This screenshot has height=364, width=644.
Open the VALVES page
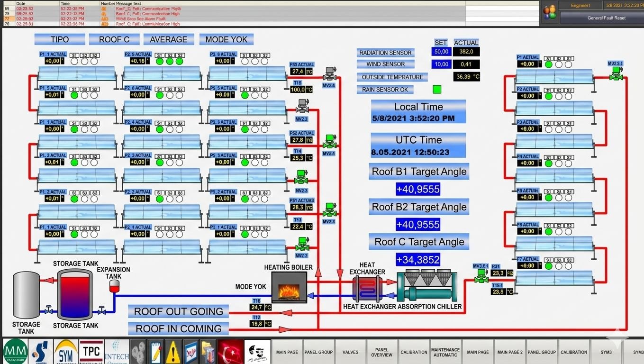tap(350, 352)
